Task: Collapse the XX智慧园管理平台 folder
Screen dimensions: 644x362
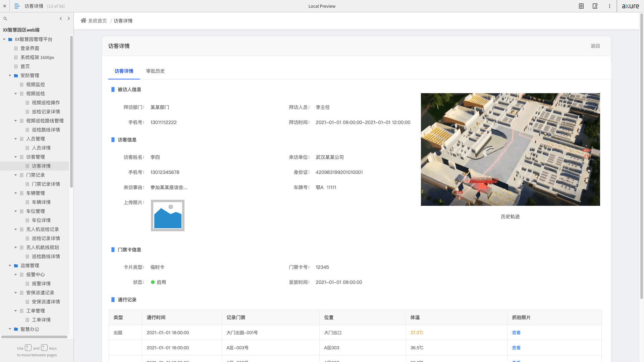Action: 4,39
